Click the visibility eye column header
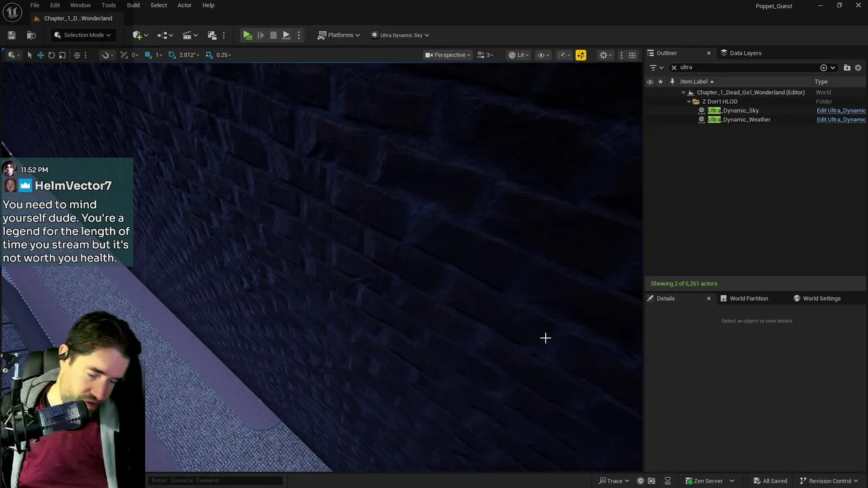 coord(650,82)
